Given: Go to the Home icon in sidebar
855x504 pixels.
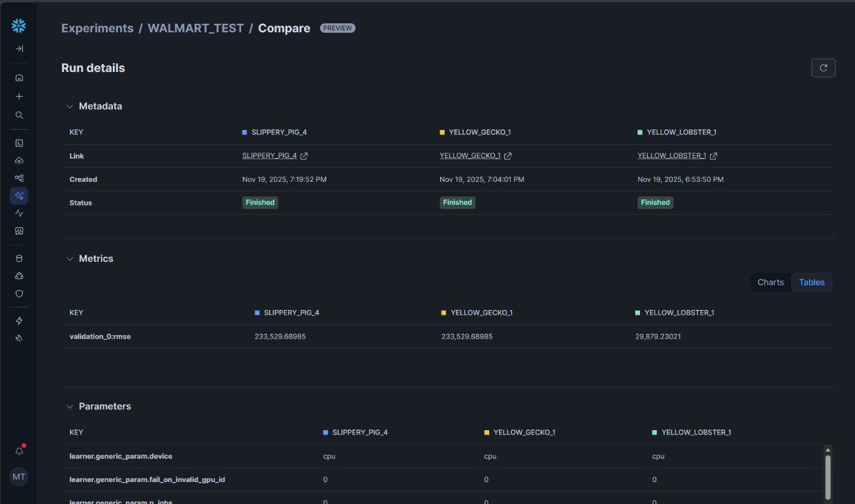Looking at the screenshot, I should 19,77.
